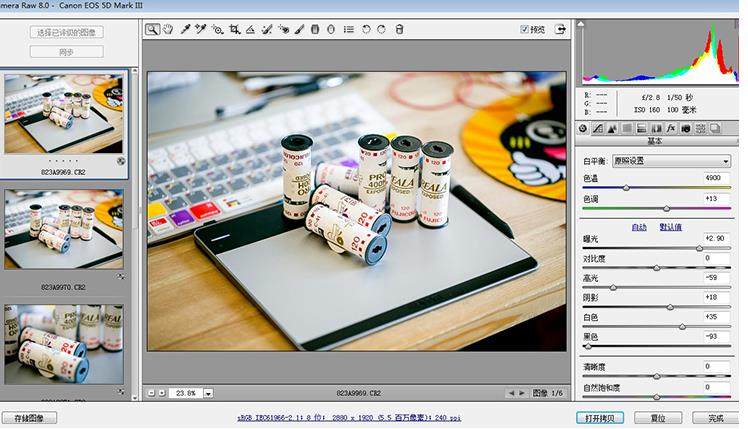
Task: Click the zoom percentage field 23.8%
Action: tap(186, 393)
